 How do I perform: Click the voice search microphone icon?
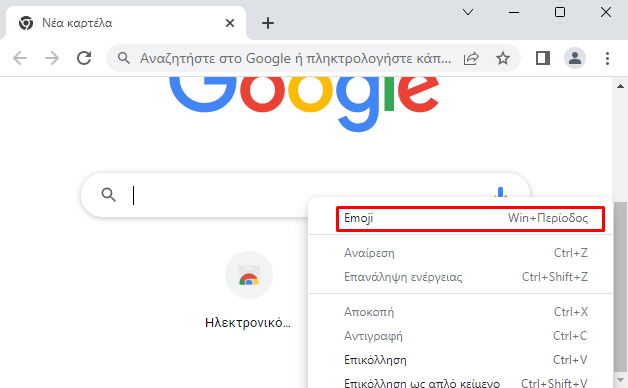tap(500, 192)
